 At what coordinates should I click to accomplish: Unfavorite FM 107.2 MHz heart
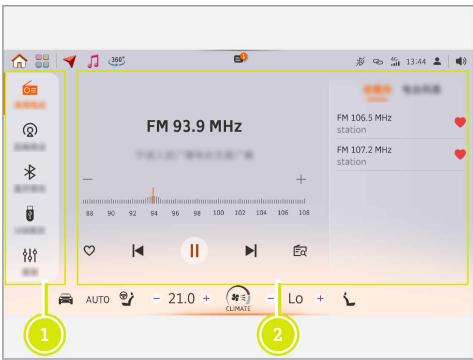click(x=460, y=154)
